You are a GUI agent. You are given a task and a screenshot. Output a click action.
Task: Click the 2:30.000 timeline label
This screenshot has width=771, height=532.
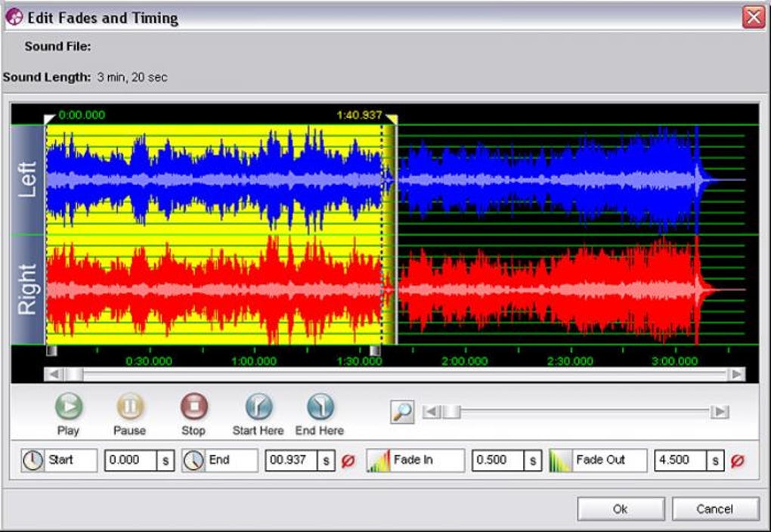click(x=571, y=361)
